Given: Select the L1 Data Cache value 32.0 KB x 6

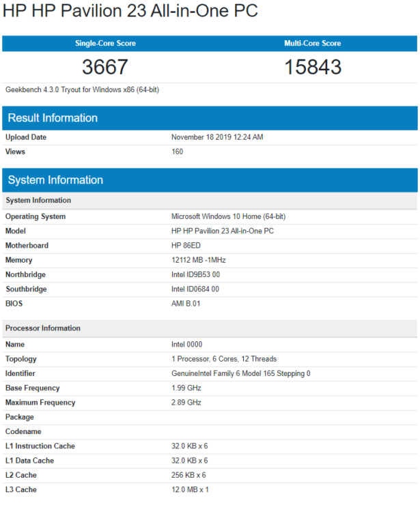Looking at the screenshot, I should 190,460.
